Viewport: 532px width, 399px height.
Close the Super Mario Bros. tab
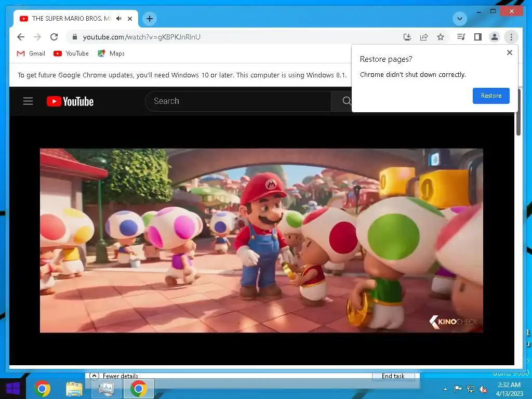point(130,19)
